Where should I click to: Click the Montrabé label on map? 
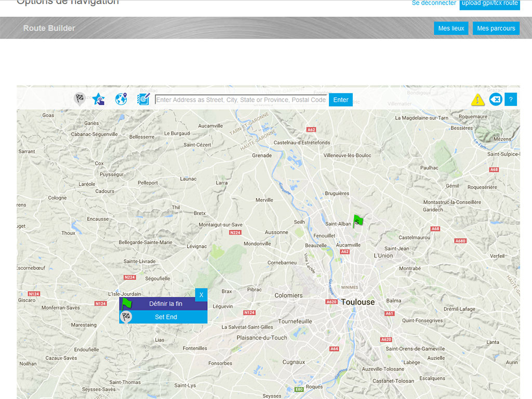(410, 269)
